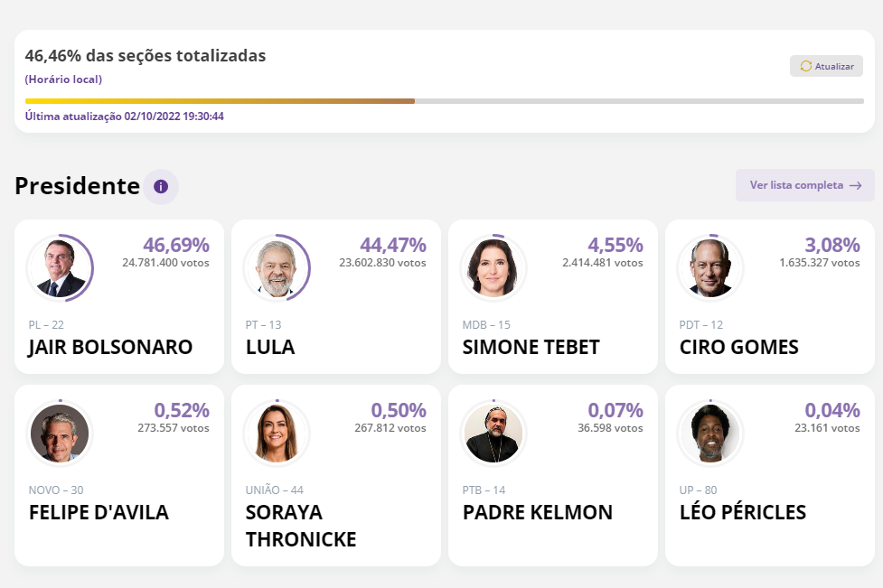Click the Atualizar refresh button
Image resolution: width=883 pixels, height=588 pixels.
coord(826,66)
